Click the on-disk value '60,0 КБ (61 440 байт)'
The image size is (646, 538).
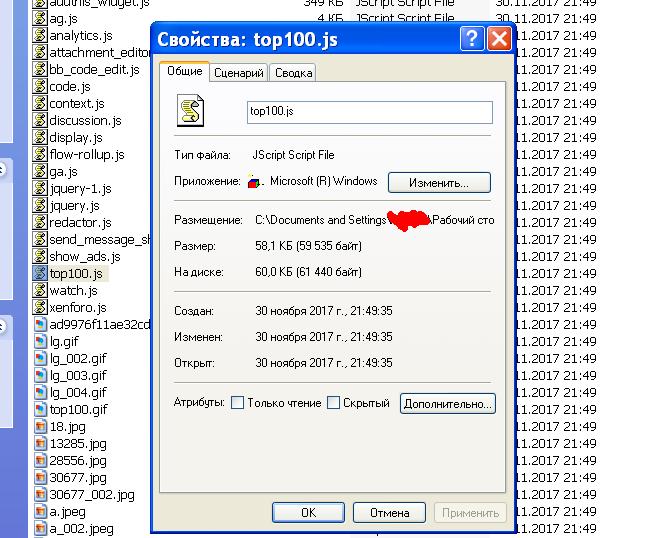pos(308,272)
